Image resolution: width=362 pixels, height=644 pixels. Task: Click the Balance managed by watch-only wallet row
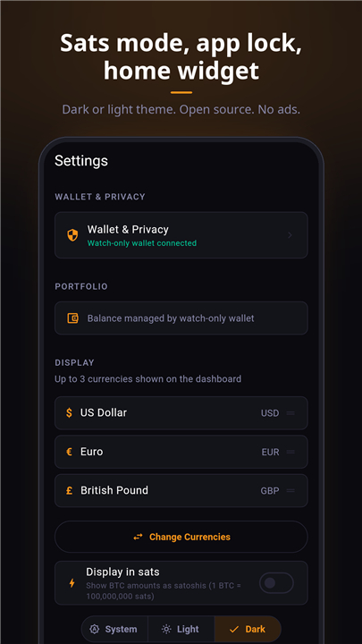tap(181, 318)
